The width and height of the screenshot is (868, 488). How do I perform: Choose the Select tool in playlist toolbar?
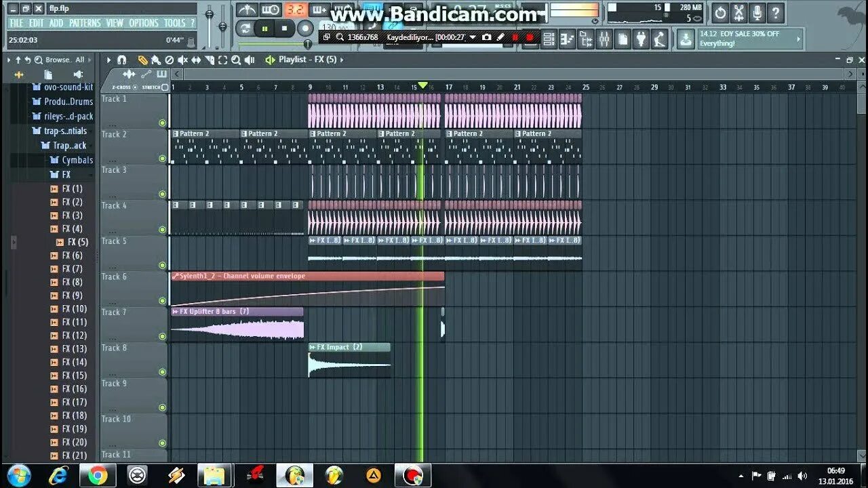click(222, 60)
